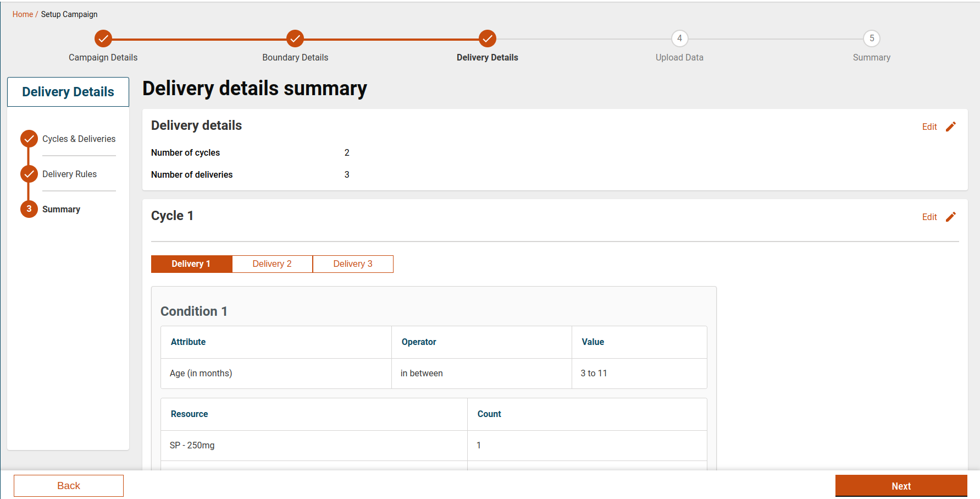Click pencil icon in Cycle 1 card
The height and width of the screenshot is (499, 980).
[x=951, y=217]
